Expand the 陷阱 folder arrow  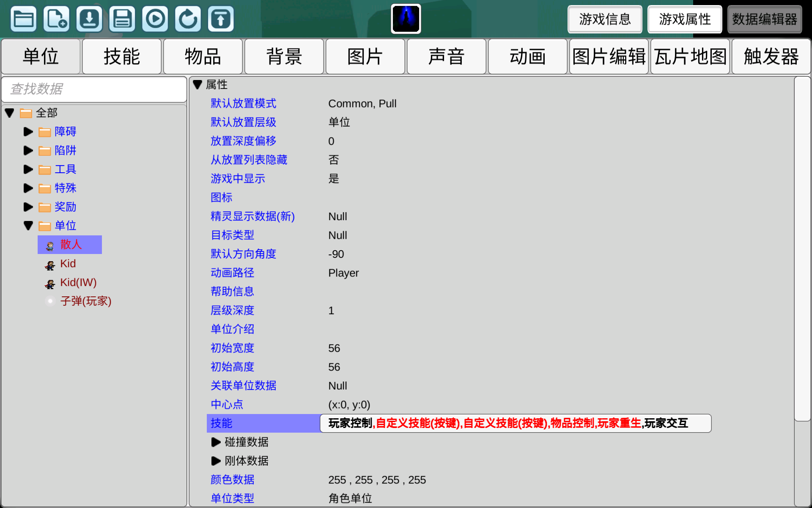pos(28,150)
